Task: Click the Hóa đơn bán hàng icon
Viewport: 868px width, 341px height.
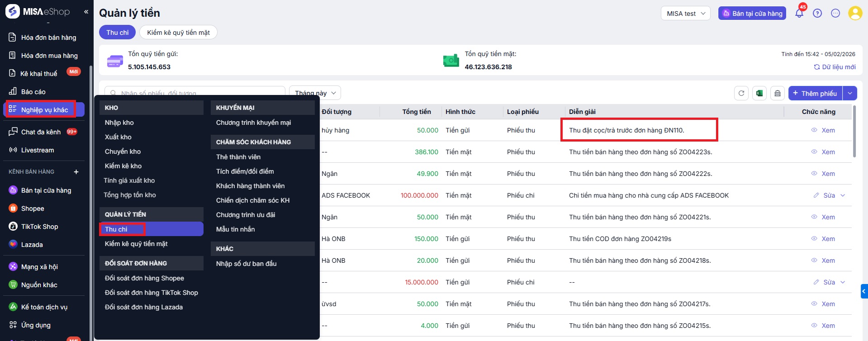Action: [x=13, y=38]
